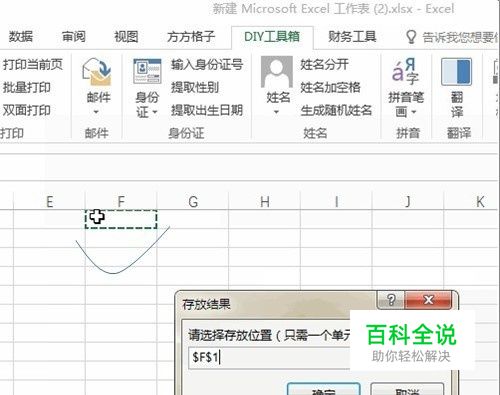
Task: Select cell E1
Action: 49,219
